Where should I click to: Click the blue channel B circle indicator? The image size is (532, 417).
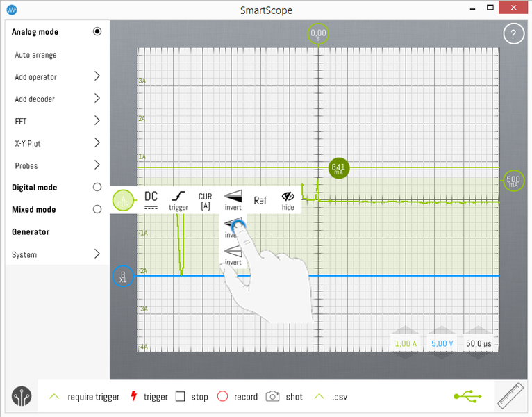[x=122, y=277]
